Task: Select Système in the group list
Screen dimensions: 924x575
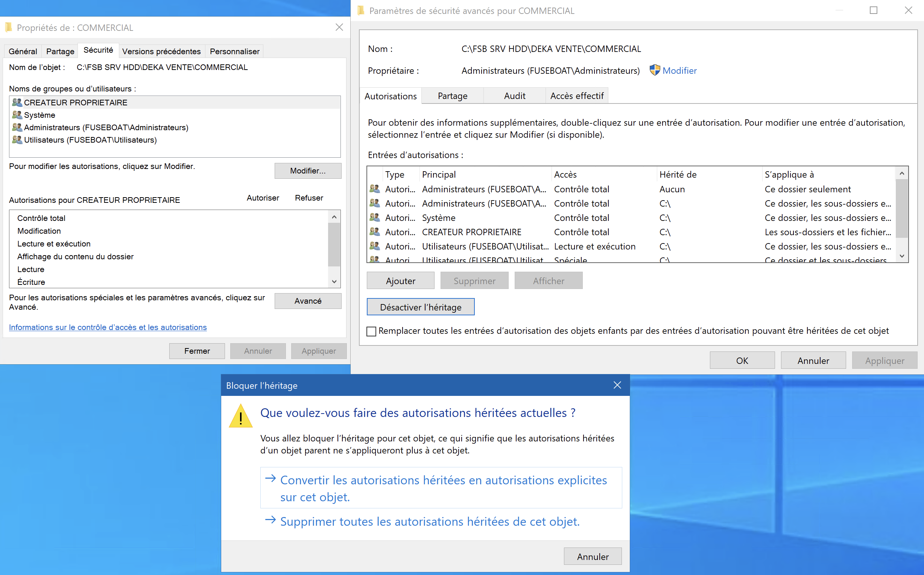Action: 175,115
